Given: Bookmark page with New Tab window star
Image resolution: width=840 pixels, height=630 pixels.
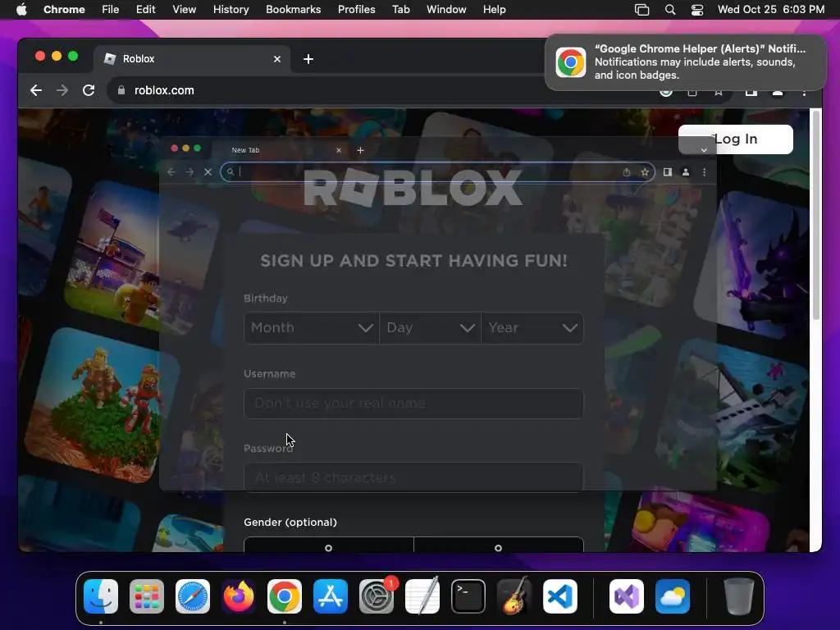Looking at the screenshot, I should coord(645,172).
